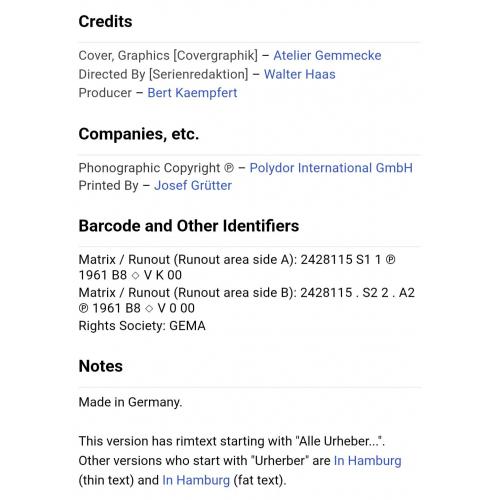Click the Barcode and Other Identifiers heading
Viewport: 500px width, 500px height.
[189, 226]
